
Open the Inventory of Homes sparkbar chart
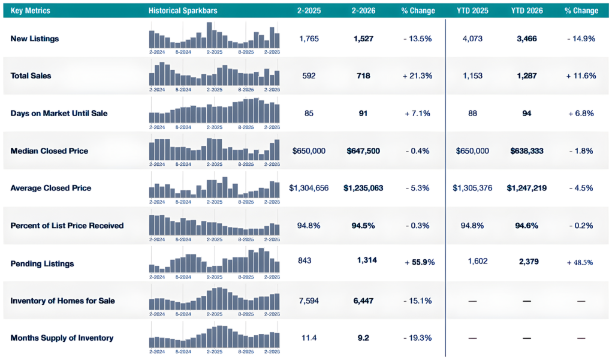click(214, 300)
